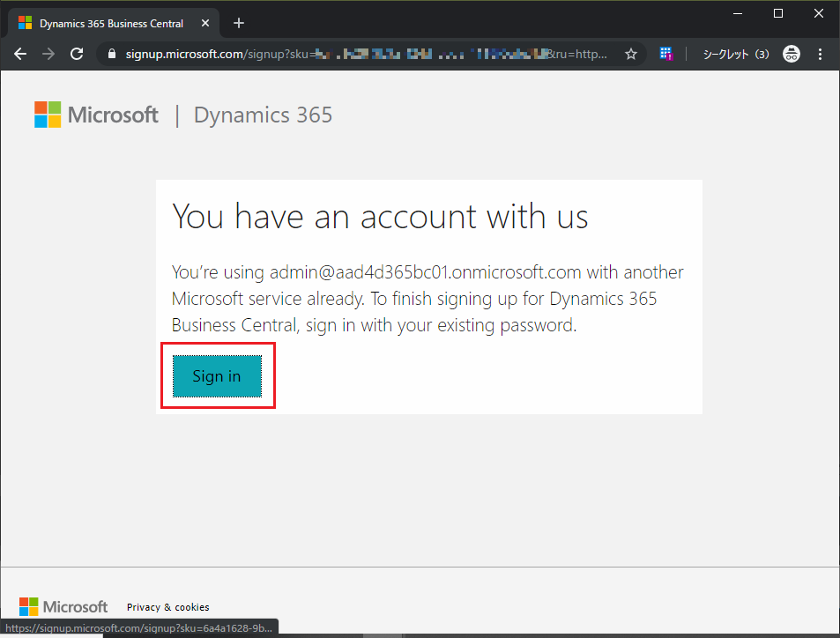View site info via the padlock icon
840x638 pixels.
coord(111,54)
